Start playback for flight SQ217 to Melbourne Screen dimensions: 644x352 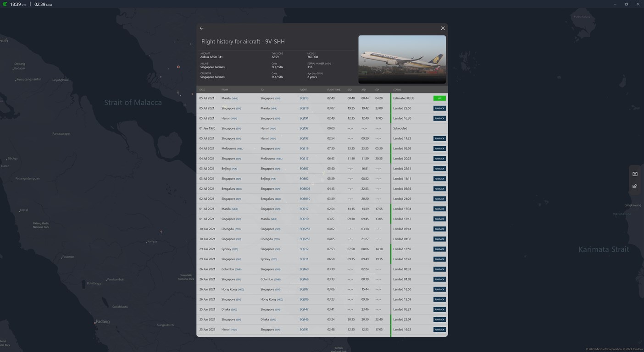439,159
